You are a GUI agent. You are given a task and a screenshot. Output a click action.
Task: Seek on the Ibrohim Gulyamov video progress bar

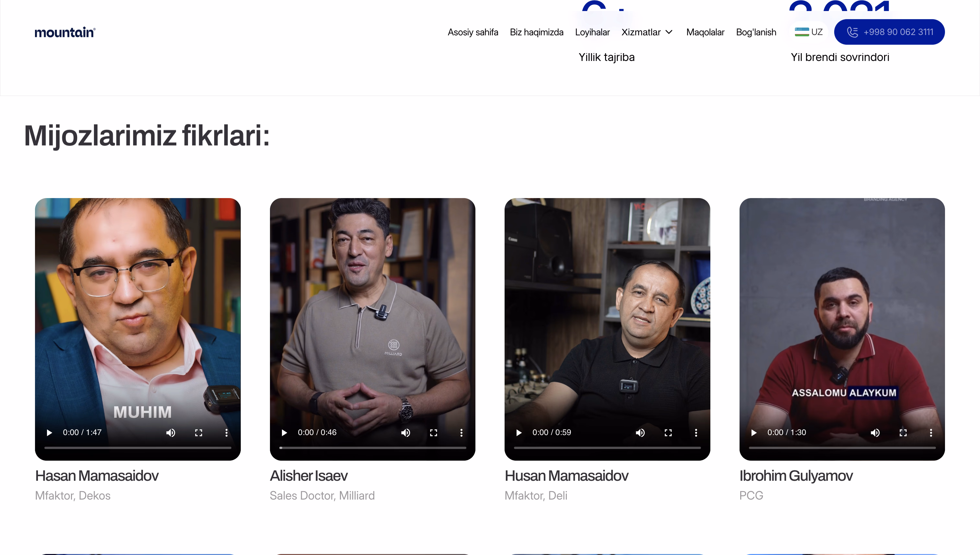[843, 448]
